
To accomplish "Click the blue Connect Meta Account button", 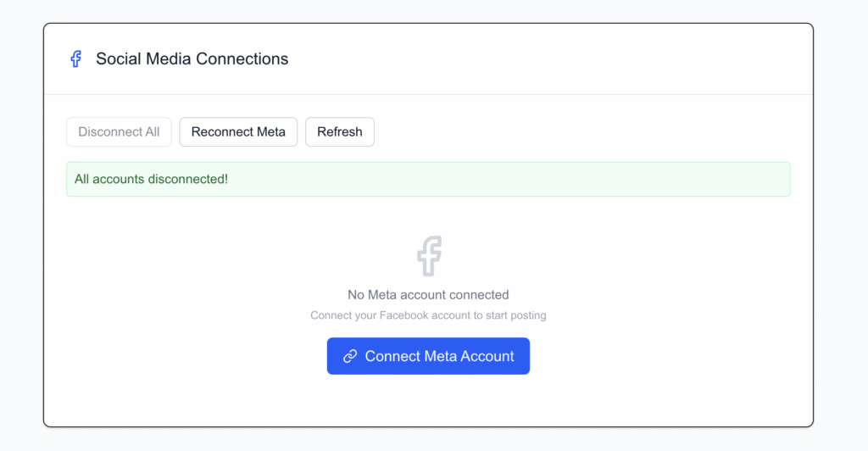I will pyautogui.click(x=428, y=356).
